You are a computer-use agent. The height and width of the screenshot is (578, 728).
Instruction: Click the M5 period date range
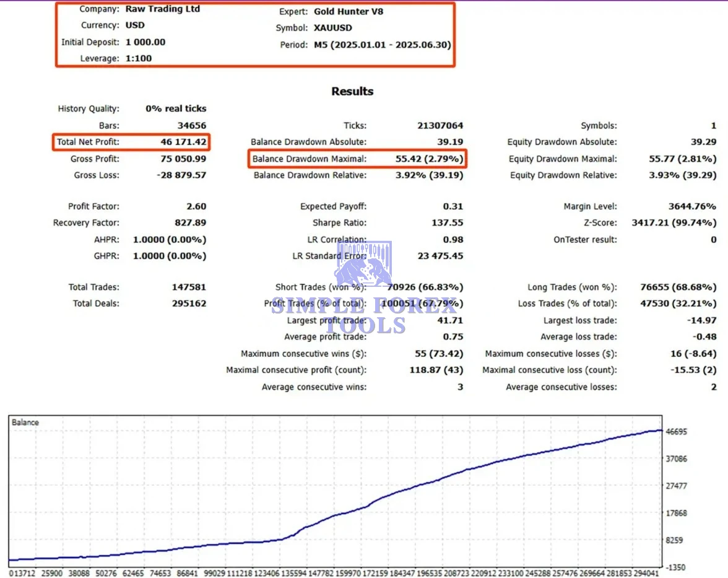click(383, 45)
